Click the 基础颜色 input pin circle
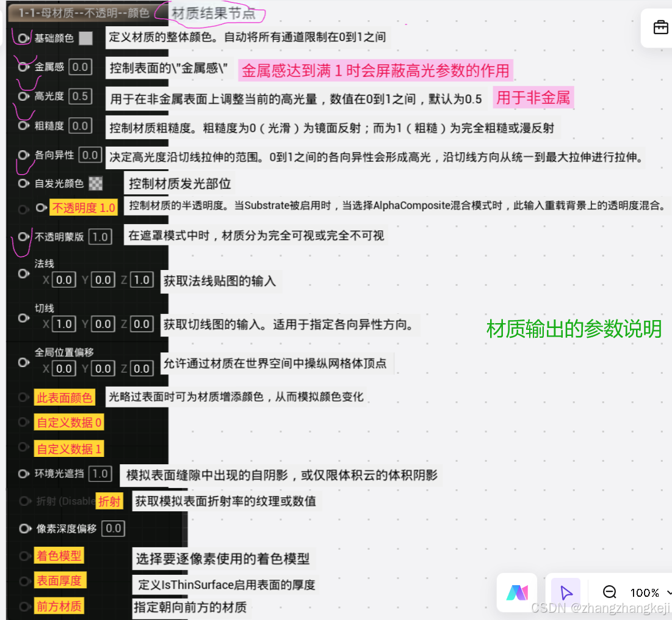672x620 pixels. click(x=23, y=38)
